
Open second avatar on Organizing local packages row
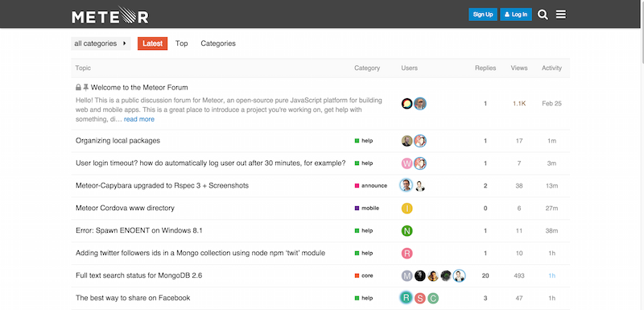pyautogui.click(x=419, y=141)
